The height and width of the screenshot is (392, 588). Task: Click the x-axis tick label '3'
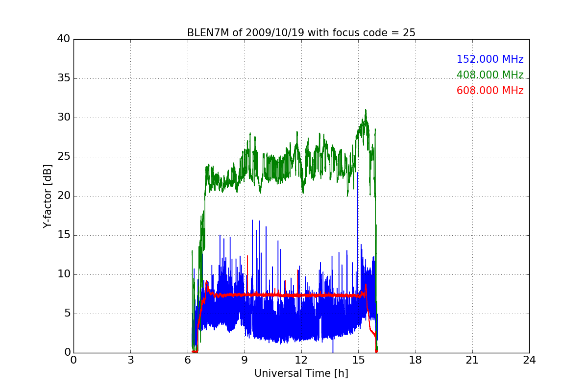(x=130, y=360)
